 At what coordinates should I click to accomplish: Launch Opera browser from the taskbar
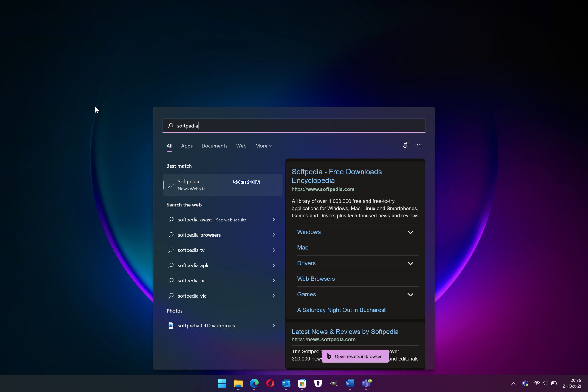[270, 383]
